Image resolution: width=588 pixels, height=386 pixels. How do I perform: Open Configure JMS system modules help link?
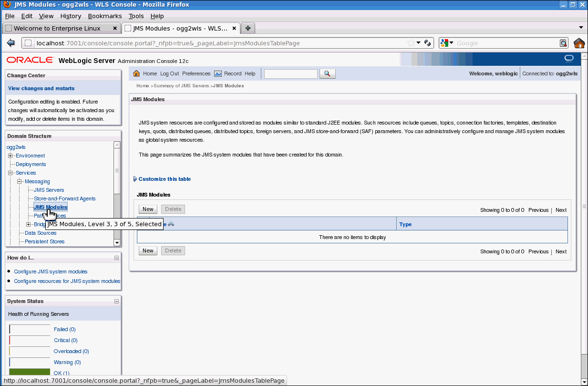51,271
